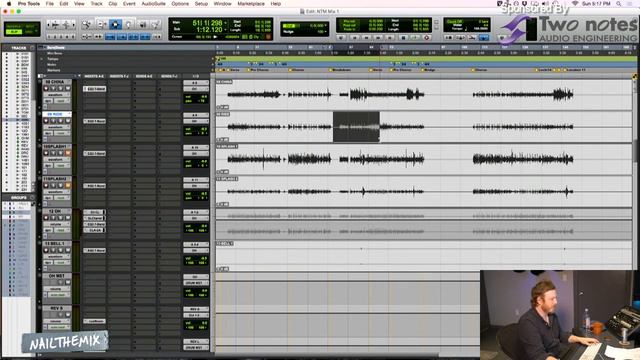Screen dimensions: 640x360
Task: Select the Scrubber speaker tool
Action: [x=143, y=25]
